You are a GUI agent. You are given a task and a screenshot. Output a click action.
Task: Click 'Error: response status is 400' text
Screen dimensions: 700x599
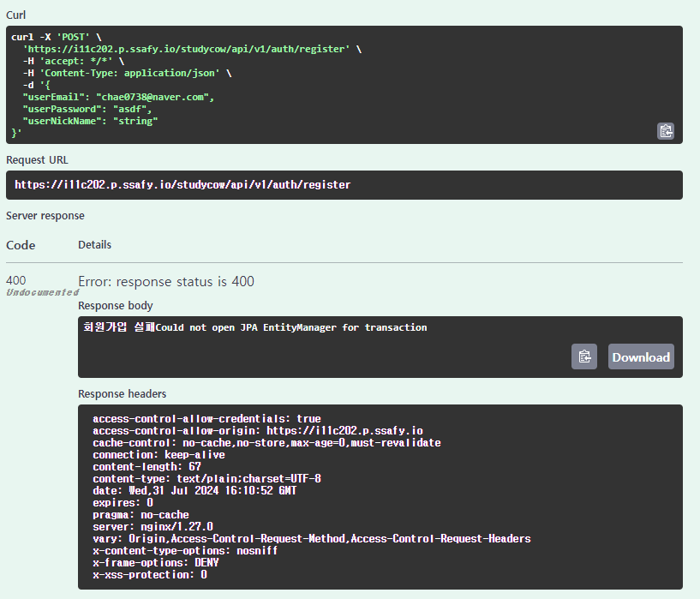166,282
